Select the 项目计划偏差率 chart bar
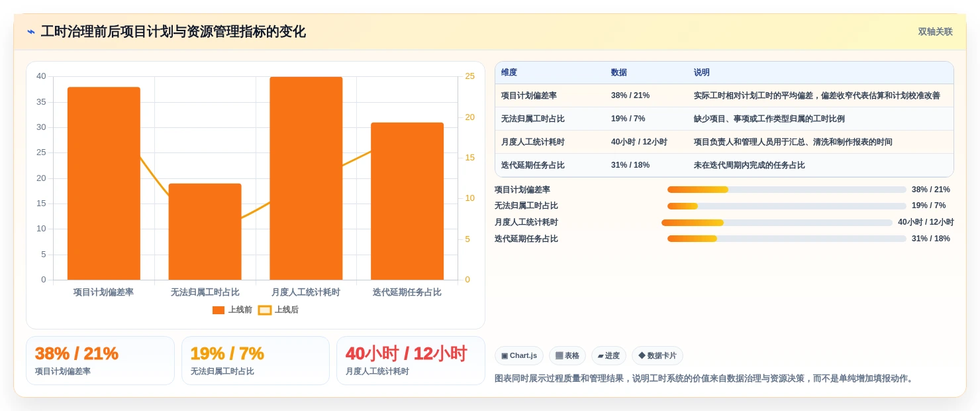 point(104,184)
